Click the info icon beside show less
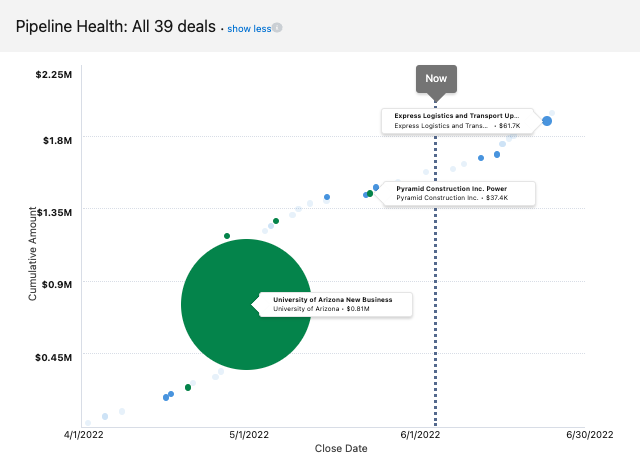640x457 pixels. click(x=277, y=27)
